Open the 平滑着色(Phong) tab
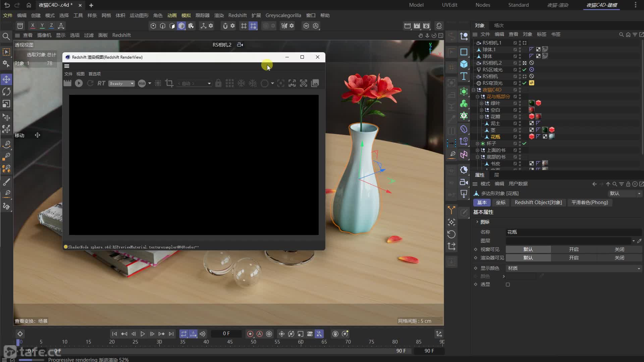Viewport: 644px width, 362px height. click(590, 202)
